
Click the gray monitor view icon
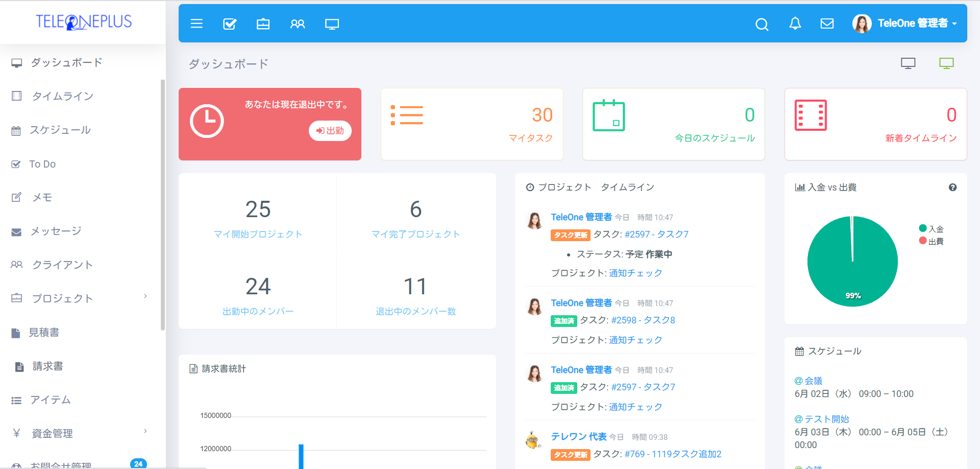pos(908,63)
